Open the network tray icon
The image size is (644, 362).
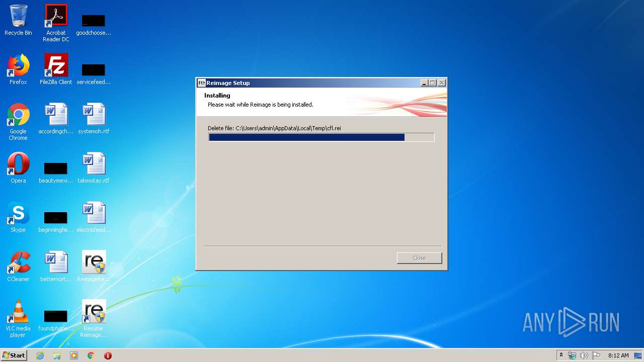pos(572,355)
